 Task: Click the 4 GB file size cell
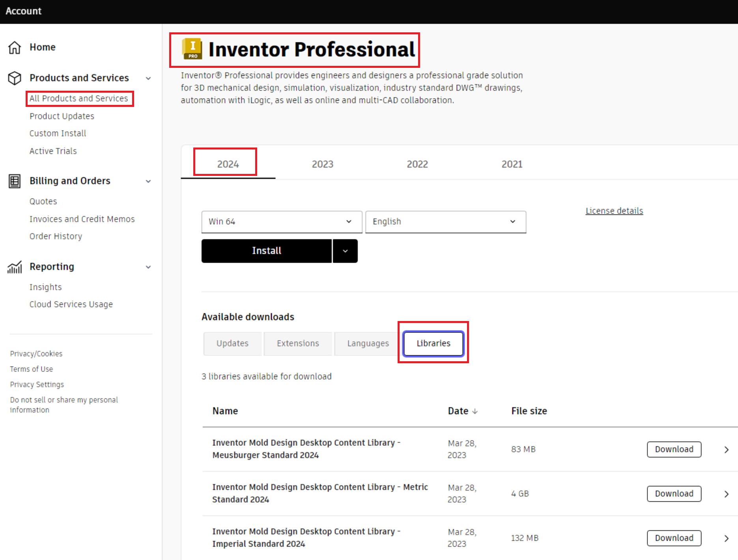point(520,494)
